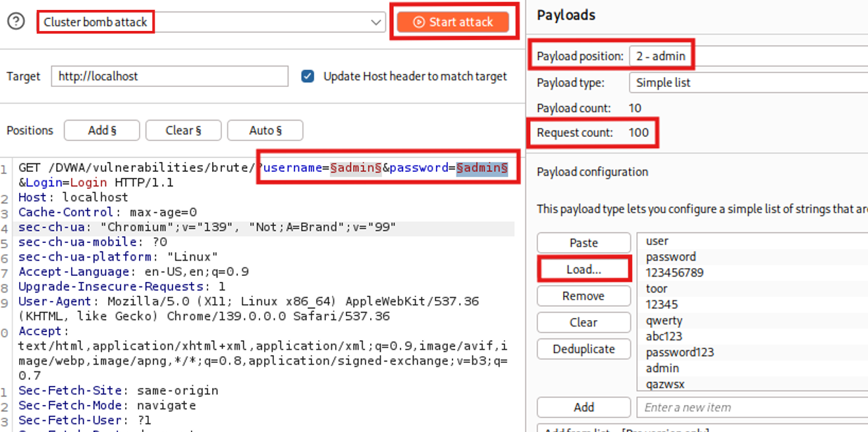
Task: Click the Add § position button
Action: [x=101, y=130]
